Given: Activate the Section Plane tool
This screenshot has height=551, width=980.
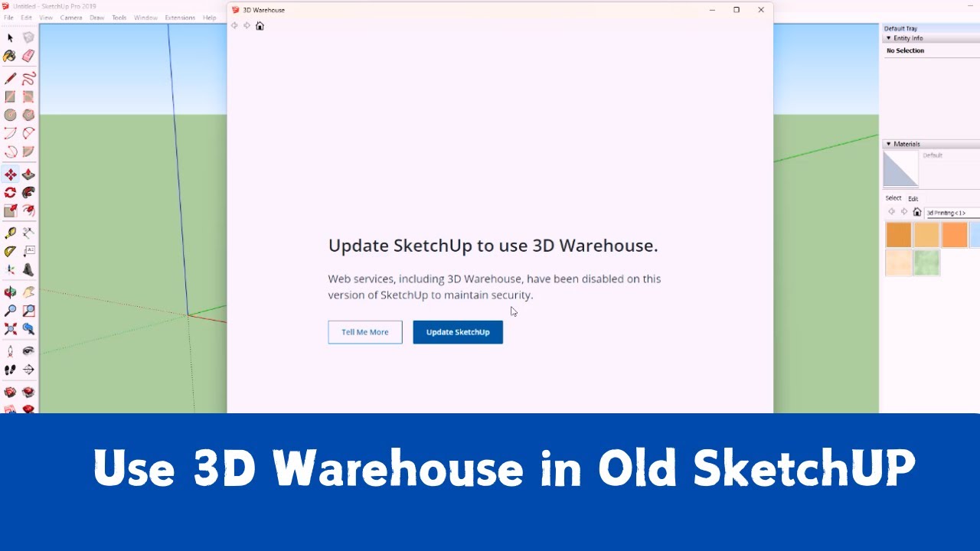Looking at the screenshot, I should tap(28, 370).
